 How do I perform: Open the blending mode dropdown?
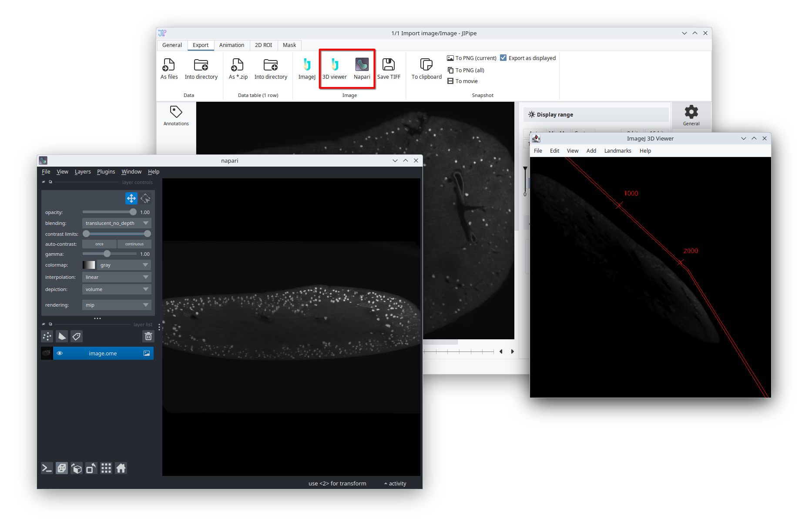pyautogui.click(x=116, y=223)
